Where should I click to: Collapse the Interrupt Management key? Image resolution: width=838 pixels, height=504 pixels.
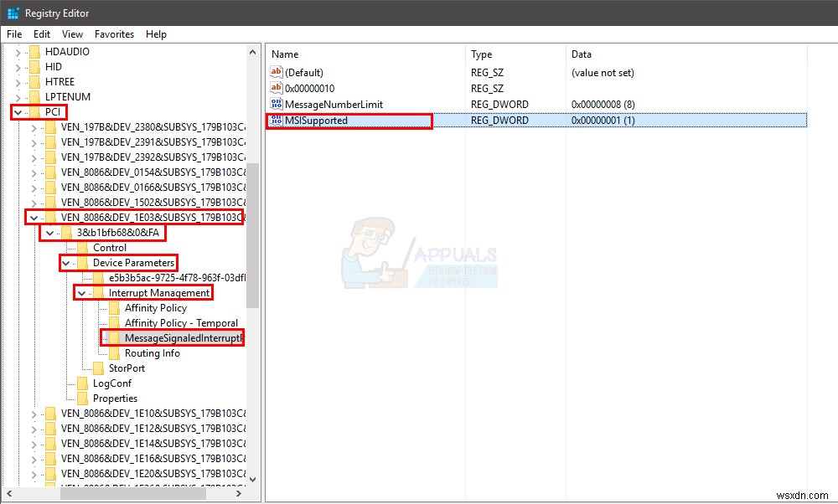point(82,292)
